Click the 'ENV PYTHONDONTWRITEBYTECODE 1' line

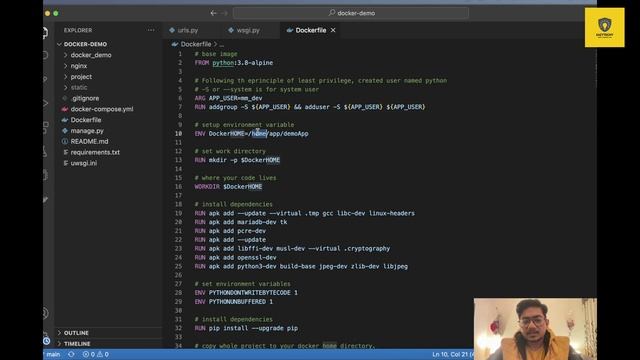pyautogui.click(x=246, y=293)
